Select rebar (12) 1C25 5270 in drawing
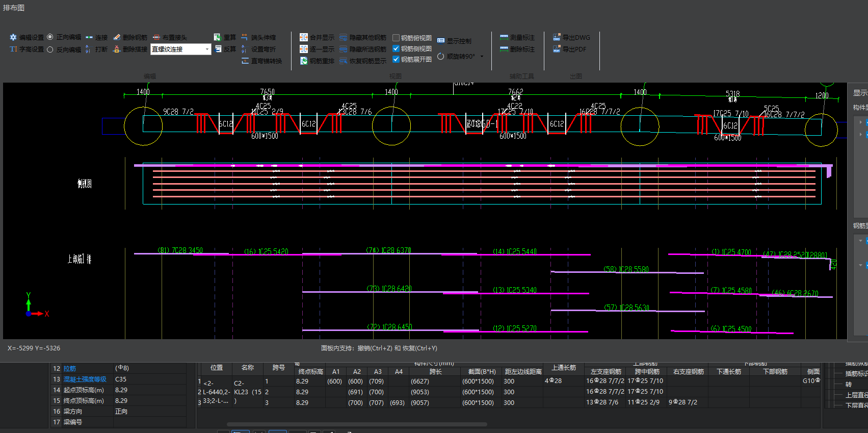 (515, 328)
